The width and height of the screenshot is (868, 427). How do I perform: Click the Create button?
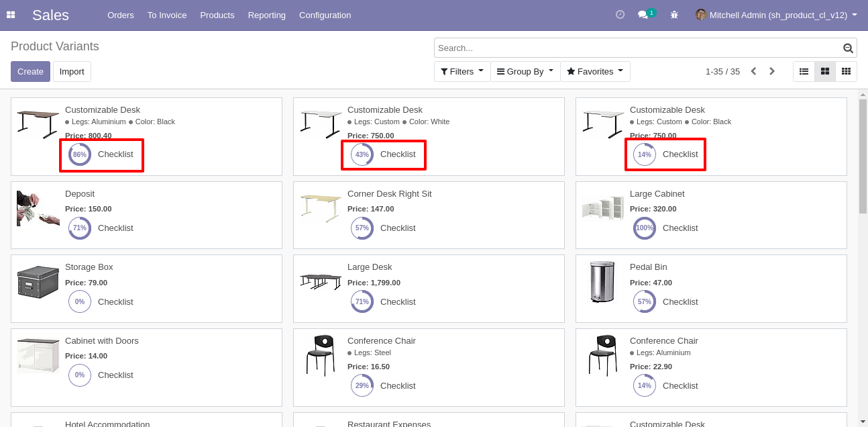(x=30, y=71)
